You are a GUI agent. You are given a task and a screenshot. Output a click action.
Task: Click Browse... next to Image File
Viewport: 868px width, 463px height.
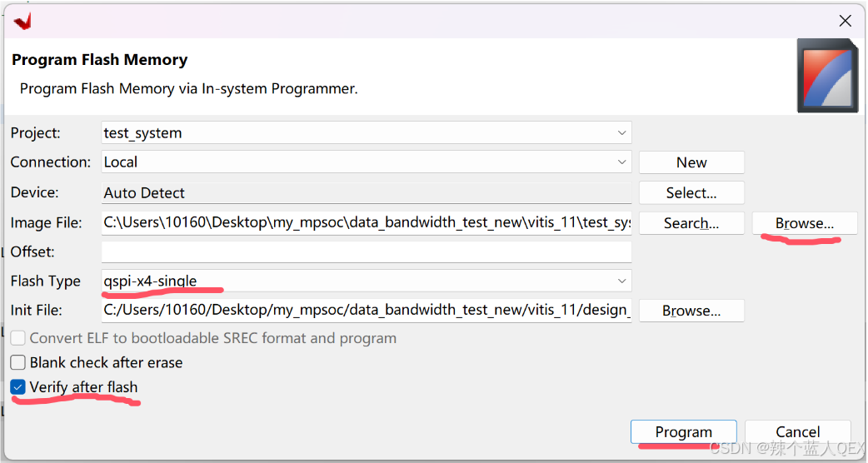coord(805,223)
